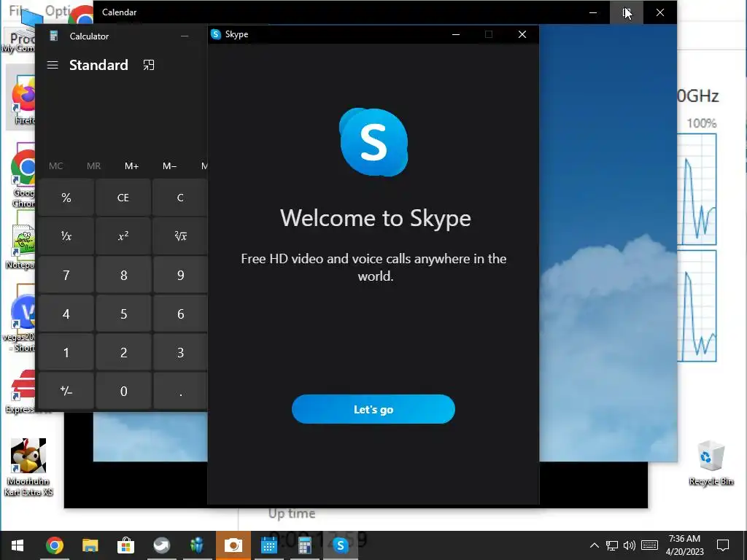Open the clock showing 7:36 AM
The image size is (747, 560).
pyautogui.click(x=684, y=545)
